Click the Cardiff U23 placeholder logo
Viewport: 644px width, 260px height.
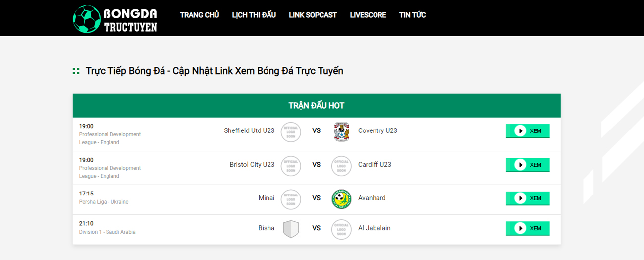coord(341,165)
